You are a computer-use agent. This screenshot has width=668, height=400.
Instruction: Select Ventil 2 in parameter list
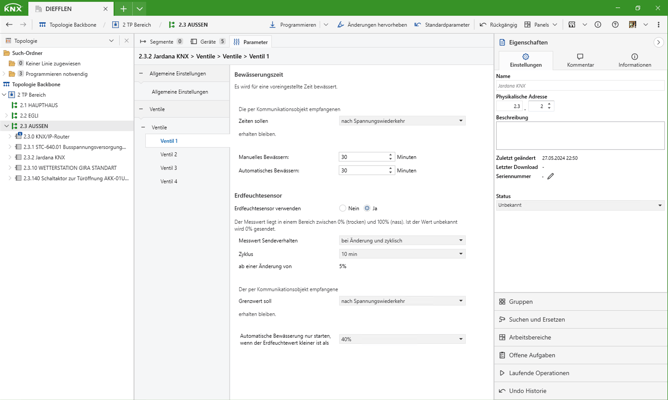pyautogui.click(x=169, y=154)
